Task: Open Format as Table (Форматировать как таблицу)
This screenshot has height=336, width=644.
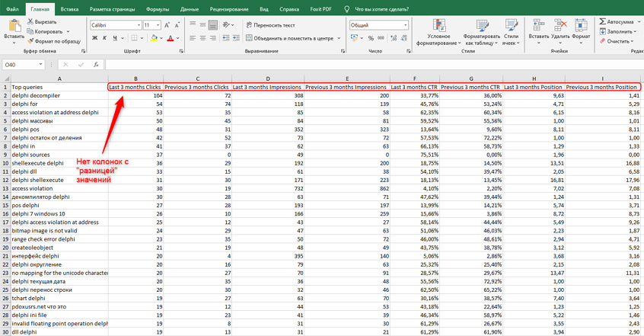Action: pyautogui.click(x=481, y=32)
